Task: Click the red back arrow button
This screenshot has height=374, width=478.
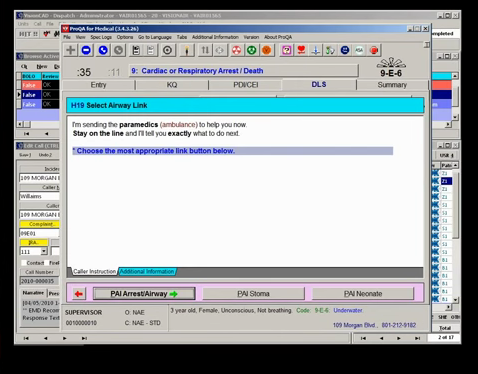Action: click(79, 294)
